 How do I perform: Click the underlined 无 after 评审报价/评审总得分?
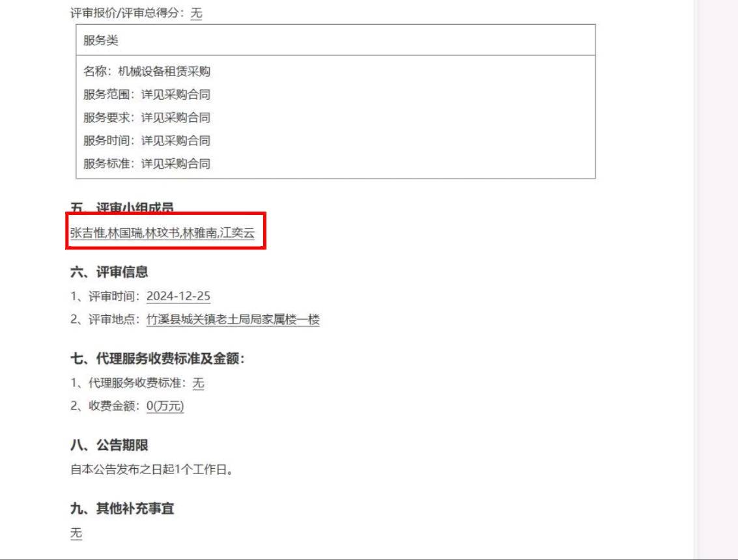click(196, 13)
